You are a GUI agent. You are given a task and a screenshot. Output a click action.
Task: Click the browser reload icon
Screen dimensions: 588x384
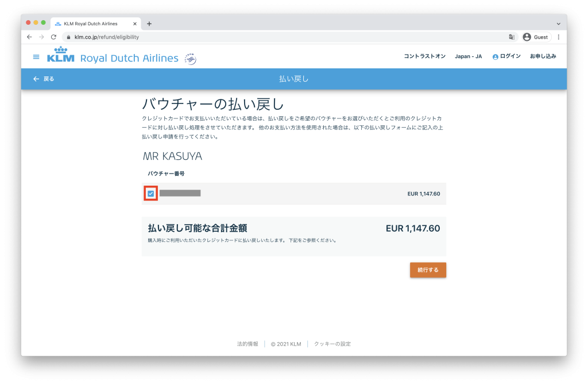coord(53,37)
